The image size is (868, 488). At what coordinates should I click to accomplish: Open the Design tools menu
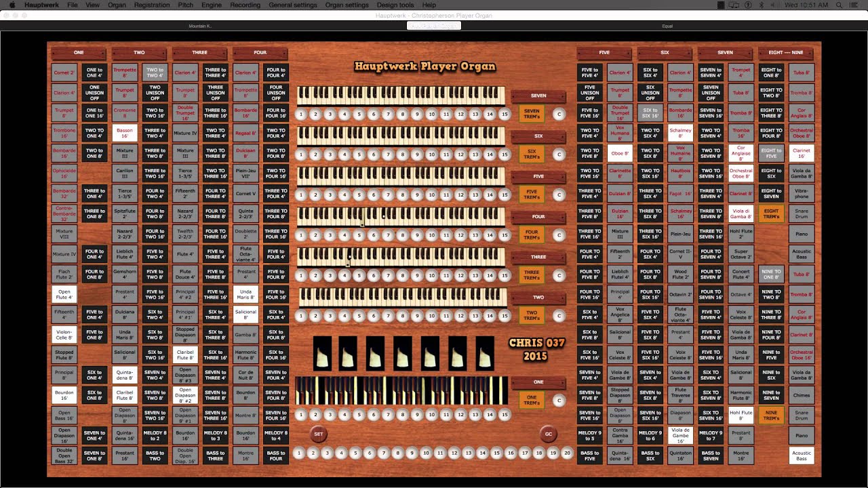(x=395, y=5)
